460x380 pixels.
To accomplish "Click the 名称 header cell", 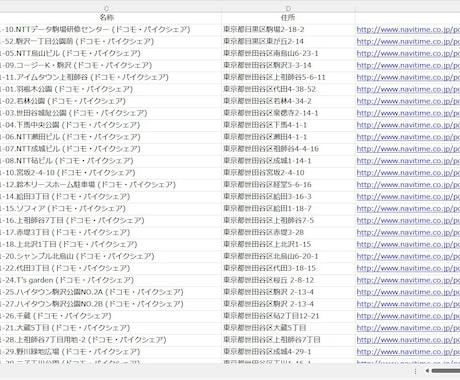I will 107,17.
